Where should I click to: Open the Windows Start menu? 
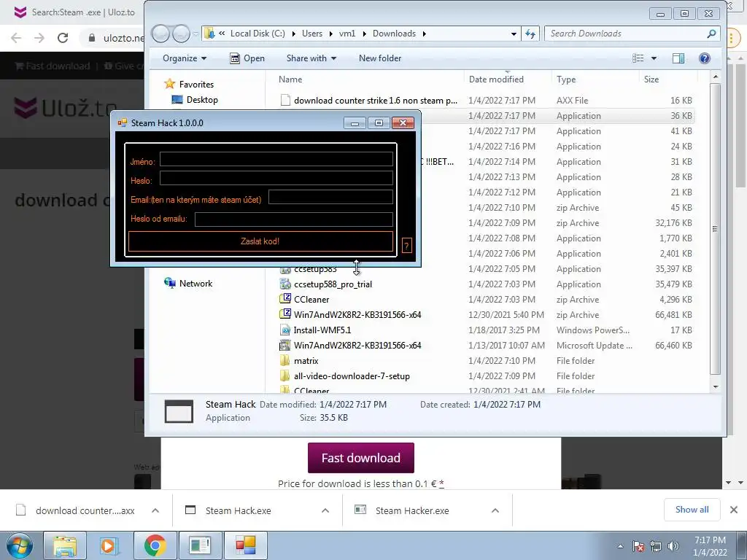click(20, 545)
